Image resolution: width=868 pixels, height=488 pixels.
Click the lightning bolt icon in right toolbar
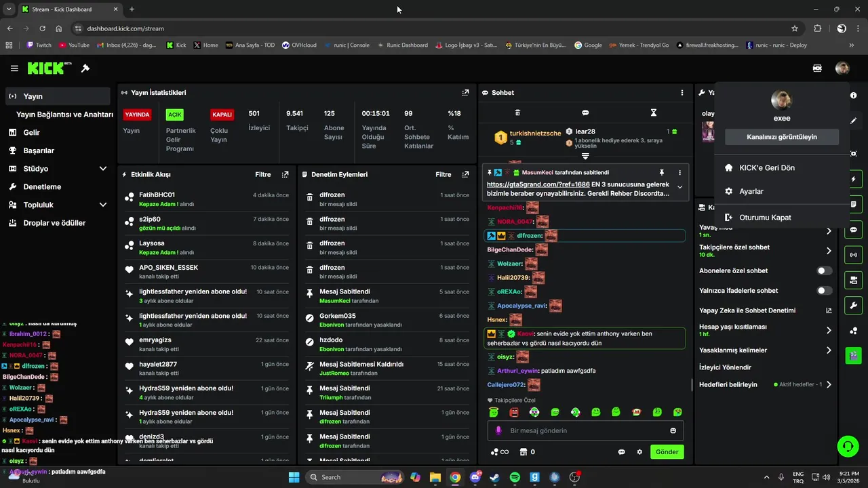[853, 179]
